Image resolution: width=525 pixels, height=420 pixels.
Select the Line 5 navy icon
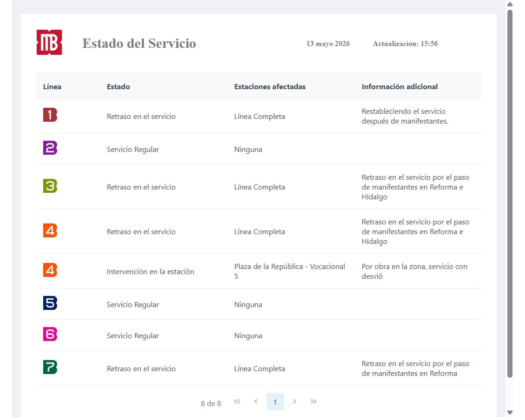50,303
